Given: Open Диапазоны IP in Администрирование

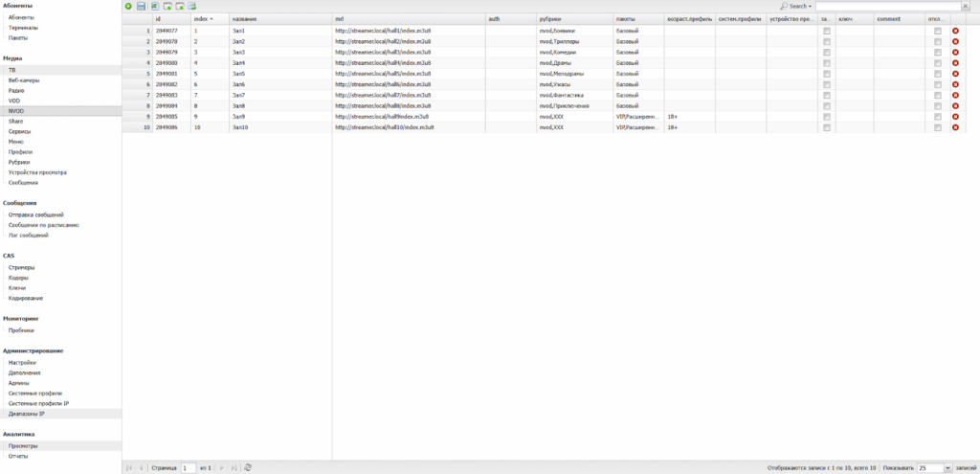Looking at the screenshot, I should [x=29, y=414].
